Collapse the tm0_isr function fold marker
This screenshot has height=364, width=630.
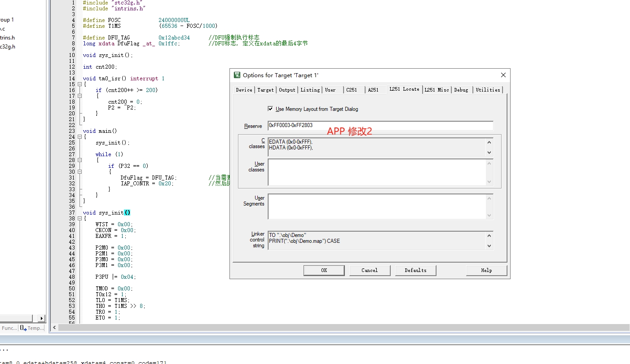pyautogui.click(x=79, y=84)
